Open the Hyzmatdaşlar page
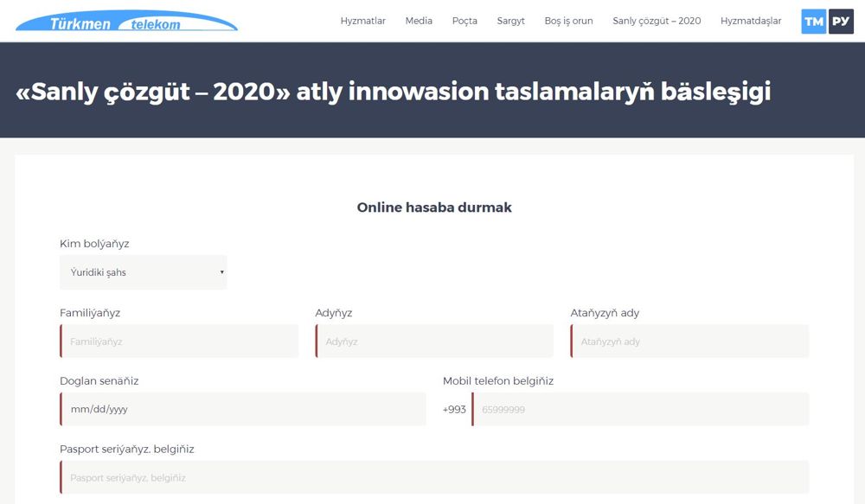 [751, 21]
